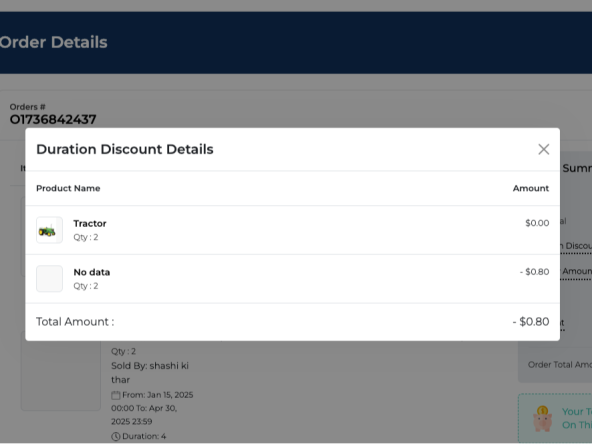This screenshot has height=444, width=592.
Task: Click the Tractor product thumbnail
Action: pyautogui.click(x=49, y=230)
